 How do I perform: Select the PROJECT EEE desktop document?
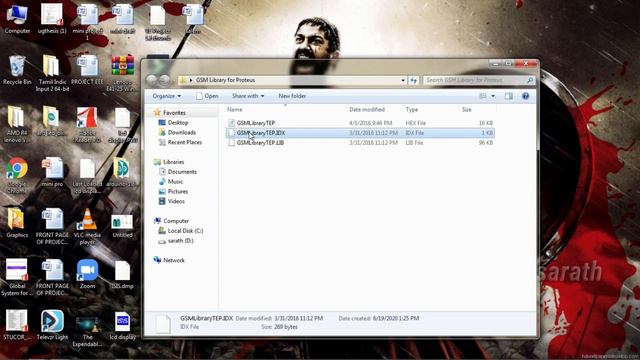pyautogui.click(x=87, y=70)
